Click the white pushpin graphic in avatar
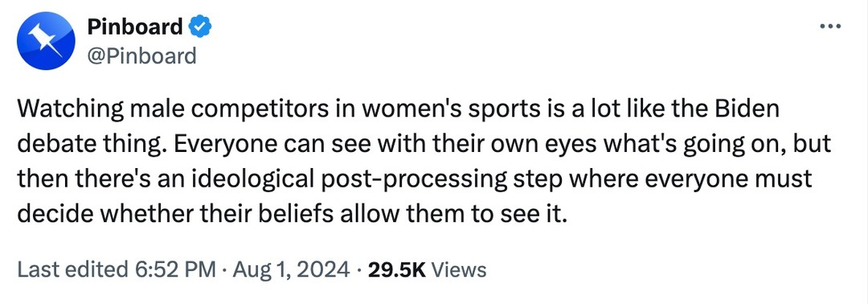The image size is (868, 304). pos(45,40)
